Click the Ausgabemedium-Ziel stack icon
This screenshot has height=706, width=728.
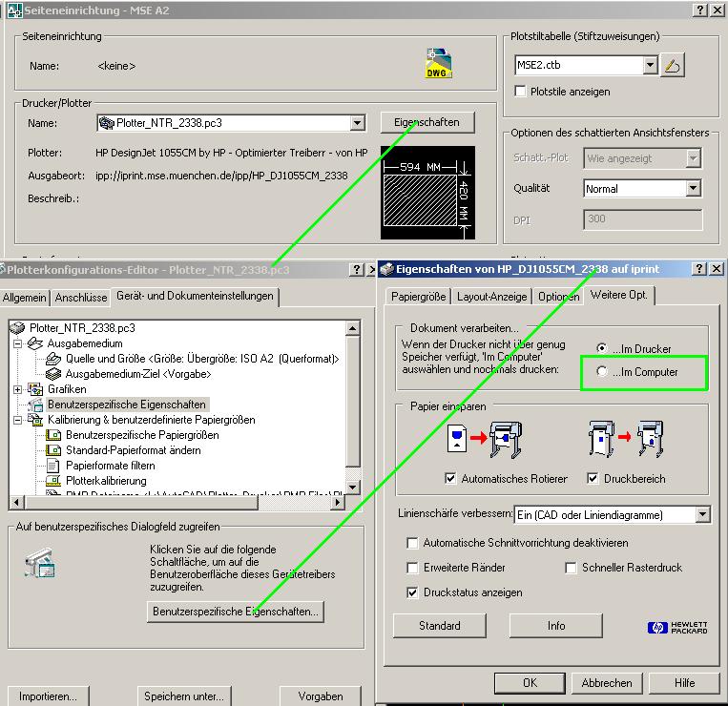pyautogui.click(x=53, y=374)
